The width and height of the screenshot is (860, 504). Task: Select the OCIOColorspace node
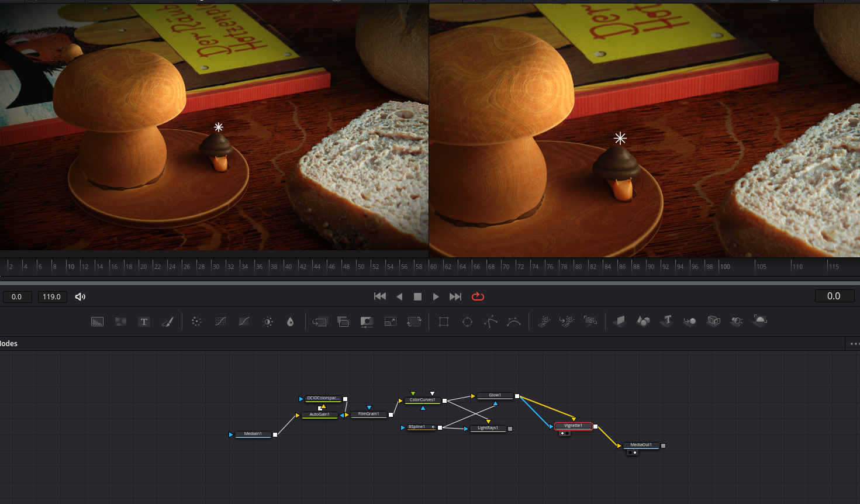(323, 398)
